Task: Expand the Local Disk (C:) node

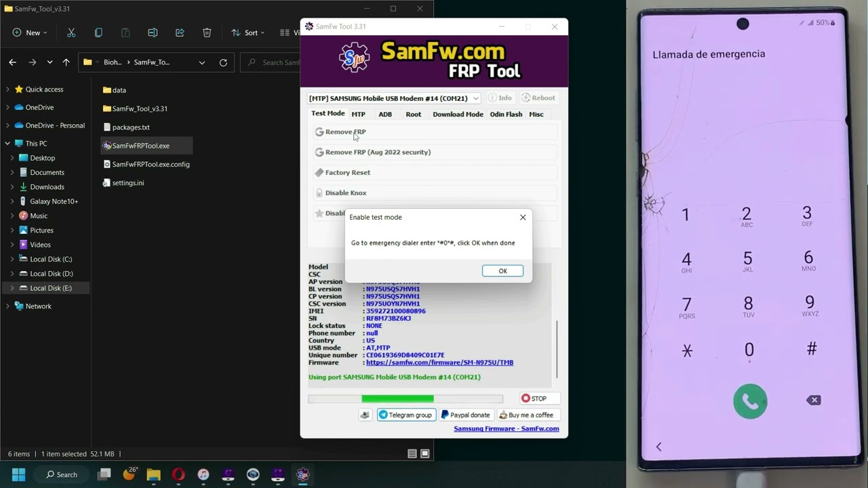Action: pyautogui.click(x=12, y=259)
